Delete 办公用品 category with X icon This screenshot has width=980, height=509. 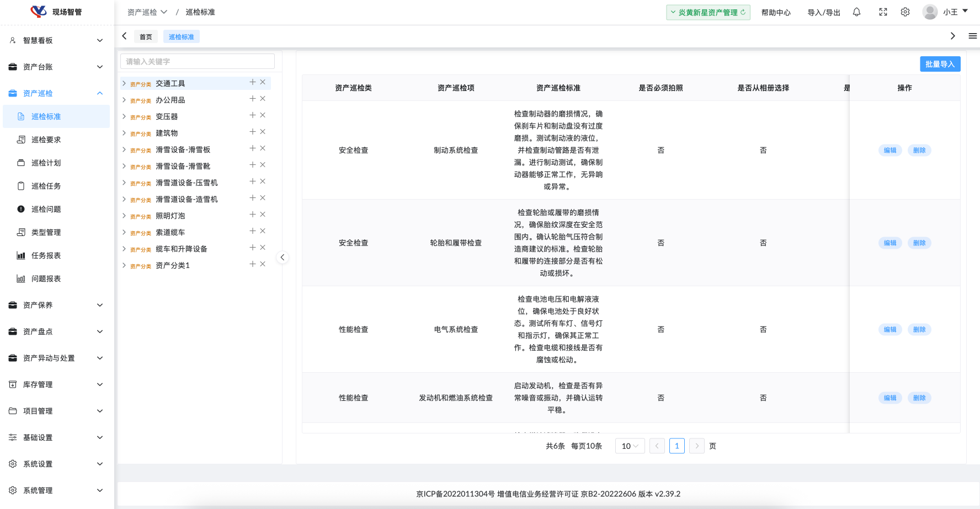pos(263,99)
